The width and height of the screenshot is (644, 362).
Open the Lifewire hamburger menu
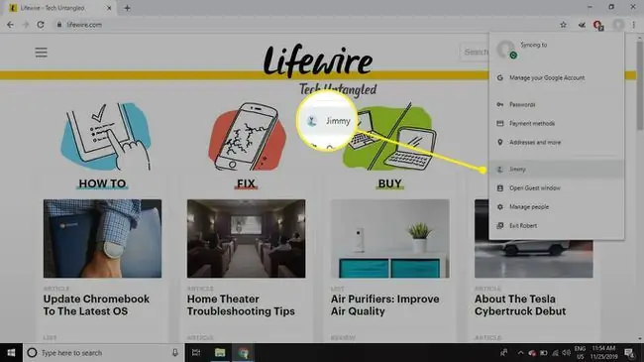pyautogui.click(x=41, y=53)
